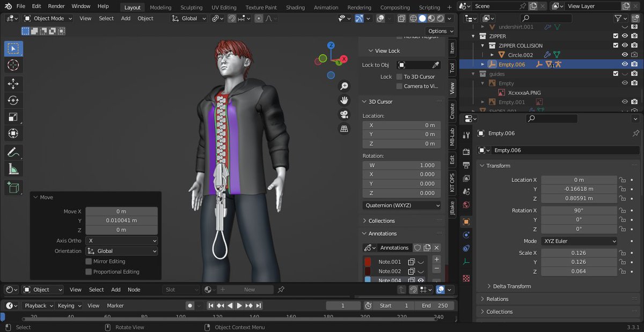The height and width of the screenshot is (332, 644).
Task: Open the XYZ Euler mode dropdown
Action: [x=579, y=241]
